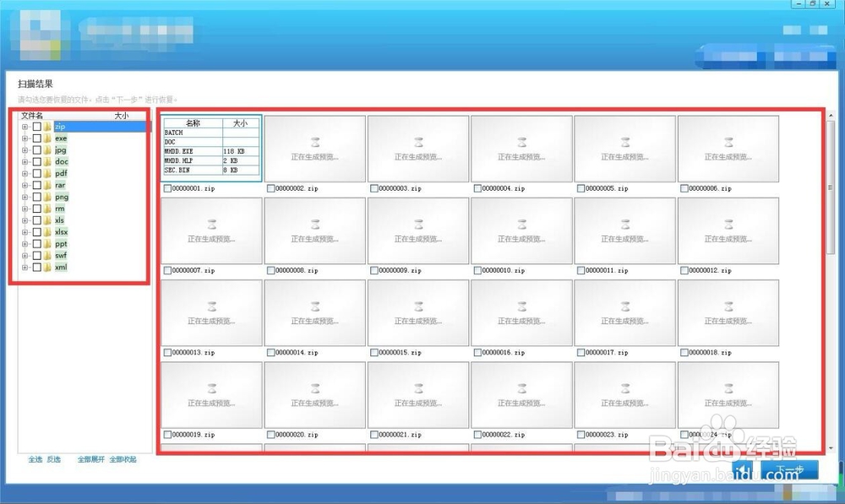This screenshot has height=504, width=845.
Task: Select the ppt file type row
Action: [x=84, y=244]
